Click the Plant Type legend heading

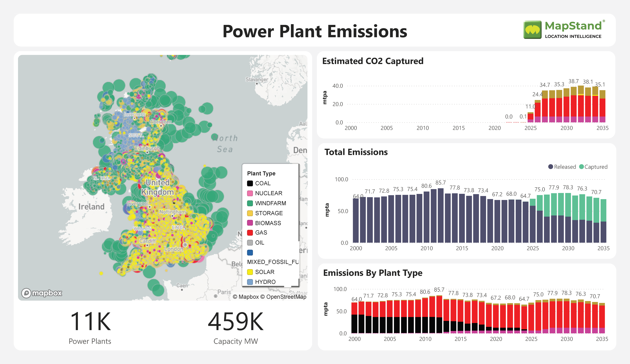click(261, 173)
